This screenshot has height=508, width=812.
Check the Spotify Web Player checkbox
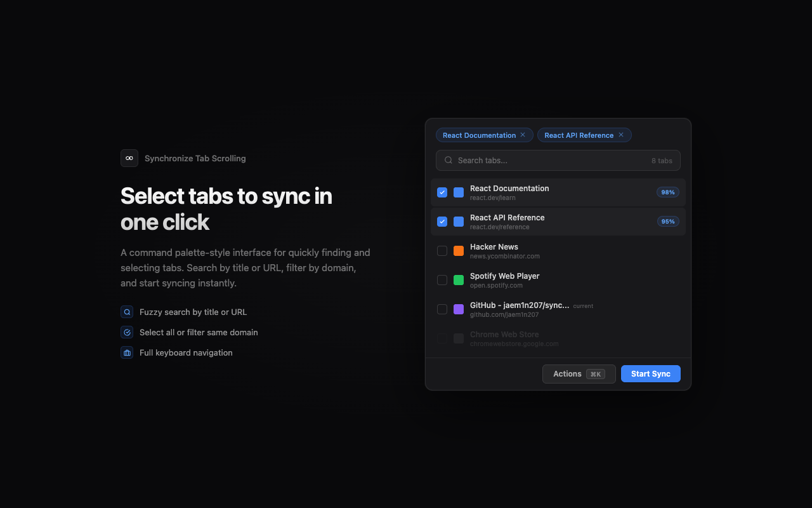point(442,280)
